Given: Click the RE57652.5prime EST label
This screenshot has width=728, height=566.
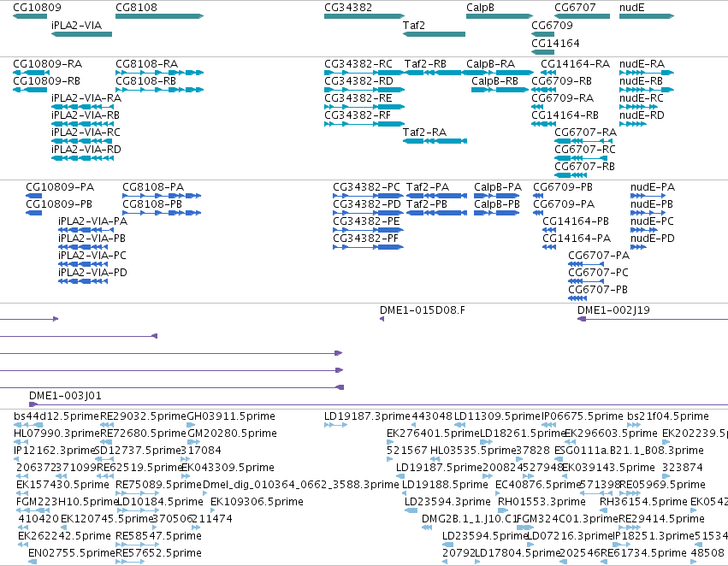Looking at the screenshot, I should (158, 553).
